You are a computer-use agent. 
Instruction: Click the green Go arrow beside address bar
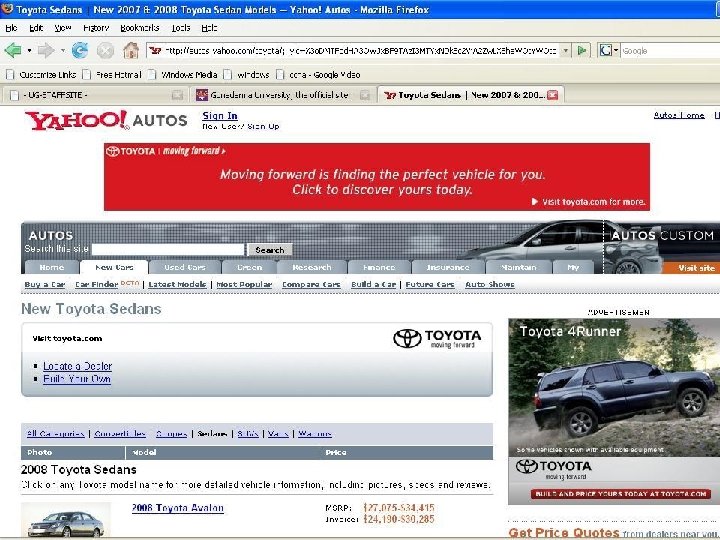(582, 50)
